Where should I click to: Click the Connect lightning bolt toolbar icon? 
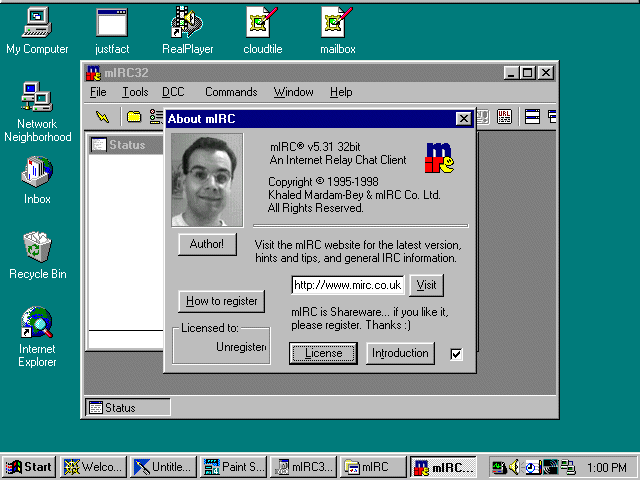102,117
